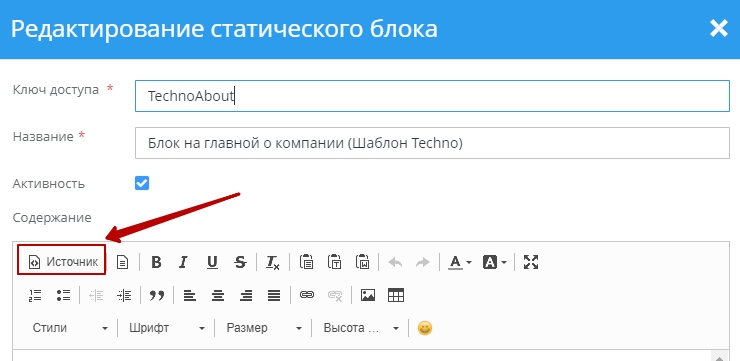Switch editor to Источник source view

(x=63, y=262)
